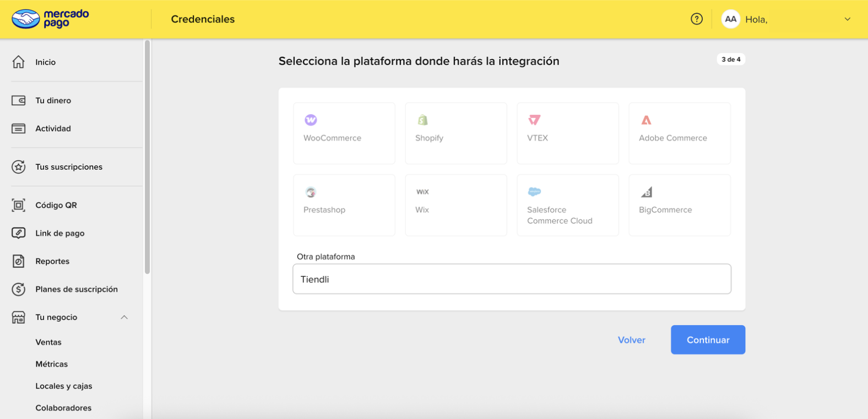The image size is (868, 419).
Task: Open Actividad menu item
Action: click(x=53, y=128)
